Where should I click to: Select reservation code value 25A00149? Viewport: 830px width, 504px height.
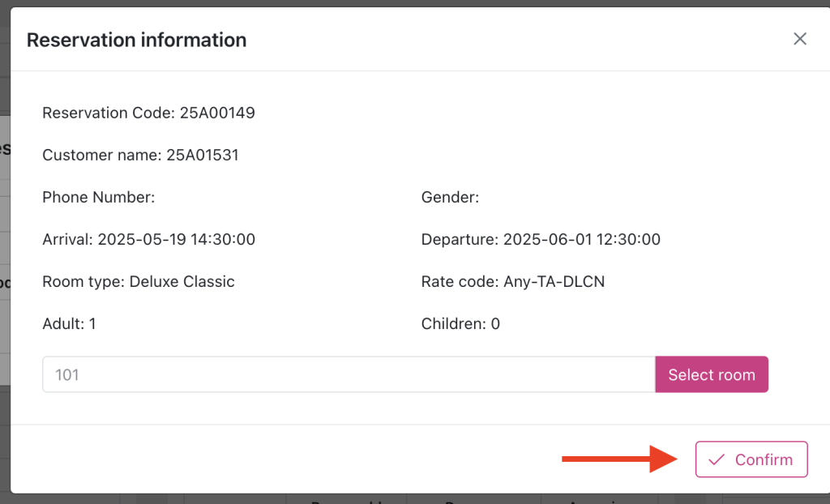coord(217,113)
